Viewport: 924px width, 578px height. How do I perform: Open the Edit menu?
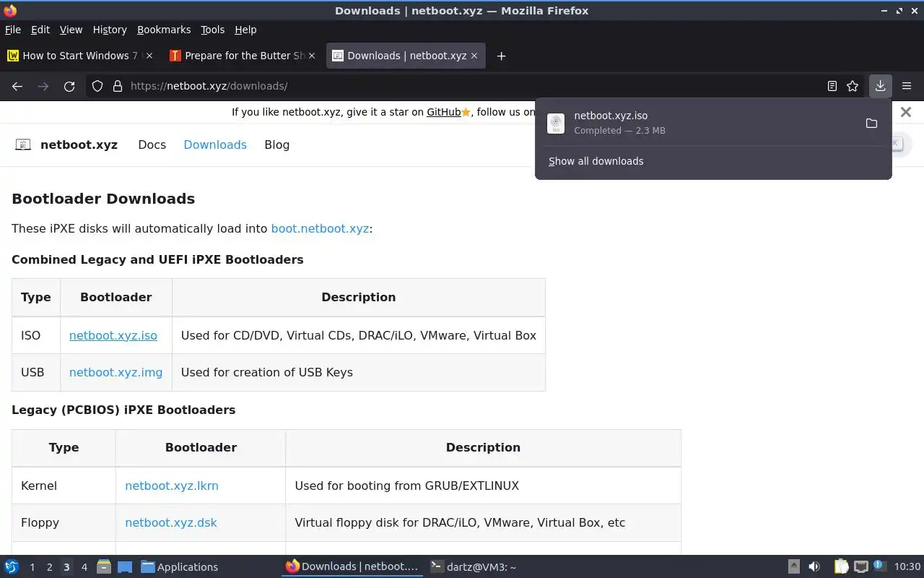[x=40, y=30]
